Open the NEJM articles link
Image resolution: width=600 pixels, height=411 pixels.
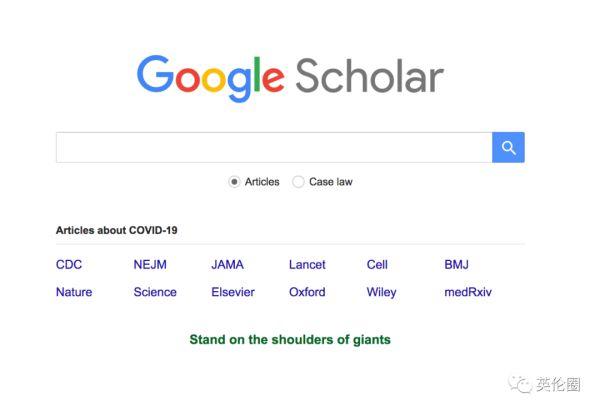(x=150, y=264)
